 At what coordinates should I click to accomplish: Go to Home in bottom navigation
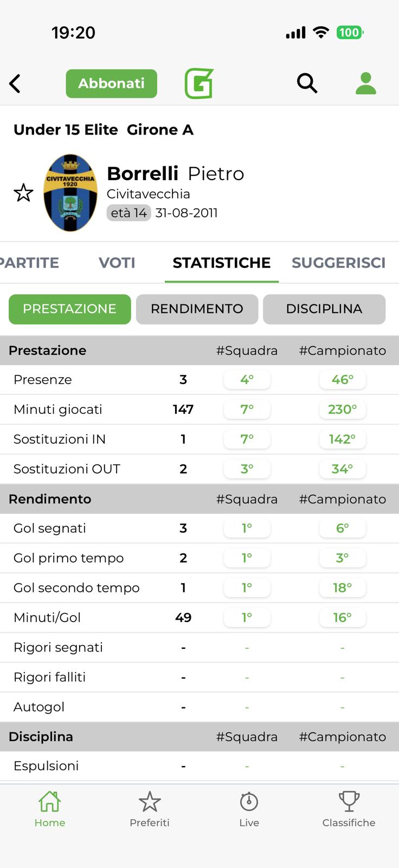coord(49,808)
